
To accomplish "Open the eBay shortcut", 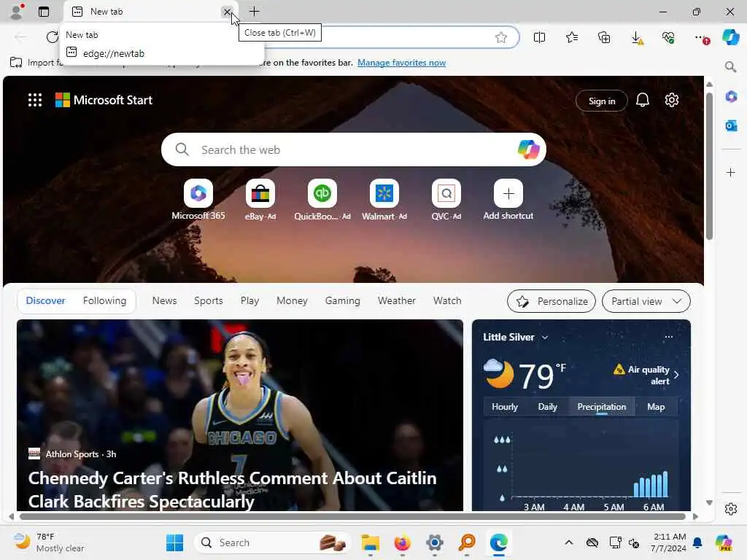I will (x=260, y=200).
